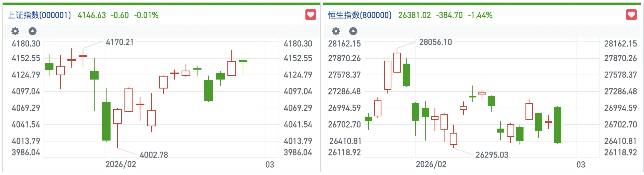Collapse the 恒生指数 chart with the triangle icon
This screenshot has width=644, height=175.
point(353,31)
